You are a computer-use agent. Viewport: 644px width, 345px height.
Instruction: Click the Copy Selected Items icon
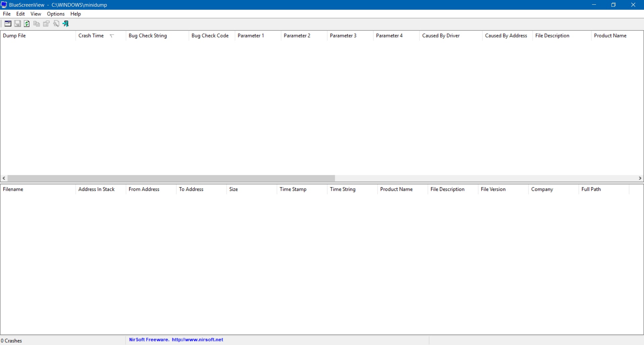pos(37,24)
